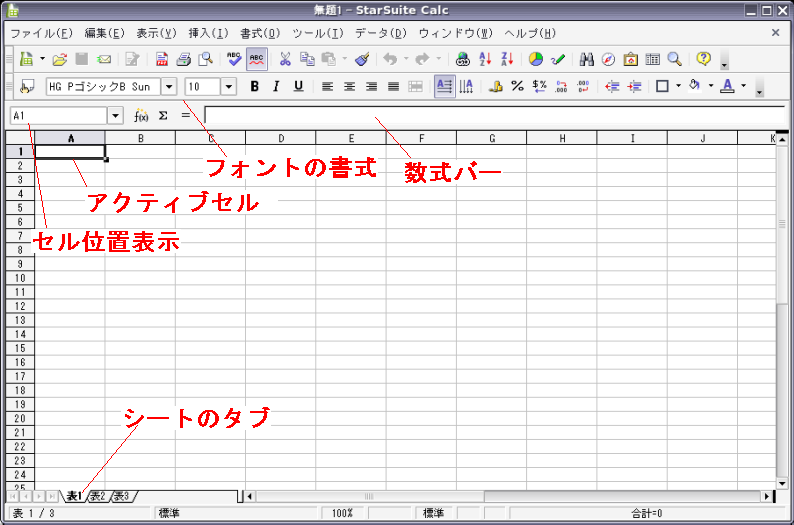Open Background Color dropdown arrow

(711, 86)
